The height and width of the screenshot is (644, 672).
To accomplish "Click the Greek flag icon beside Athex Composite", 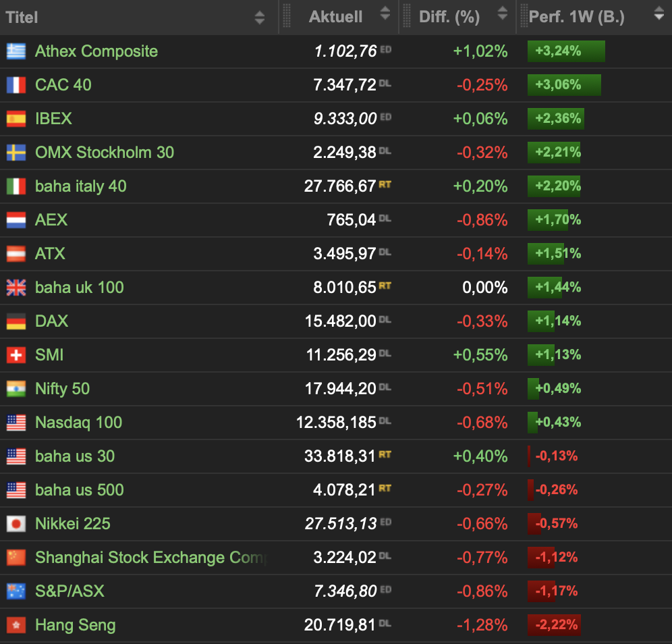I will pos(16,51).
